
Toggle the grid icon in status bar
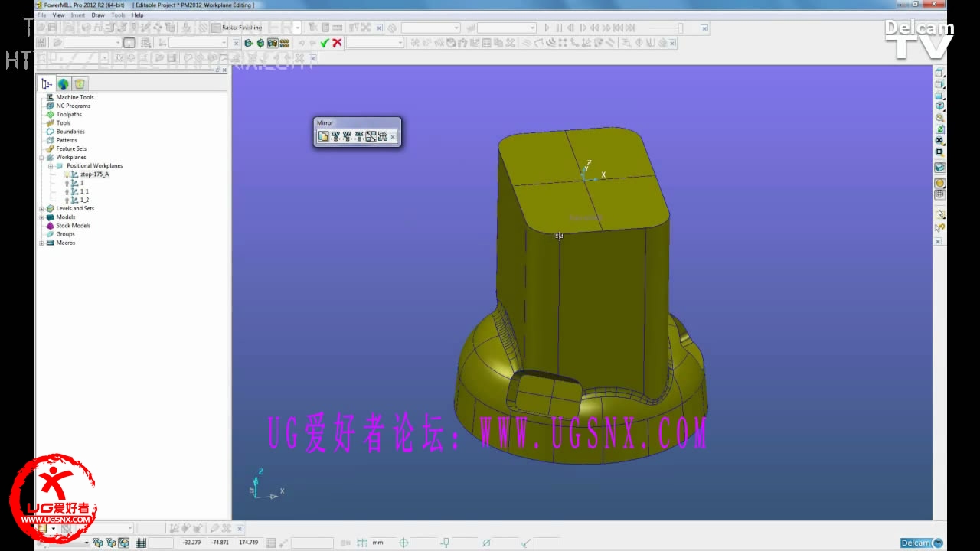click(141, 543)
